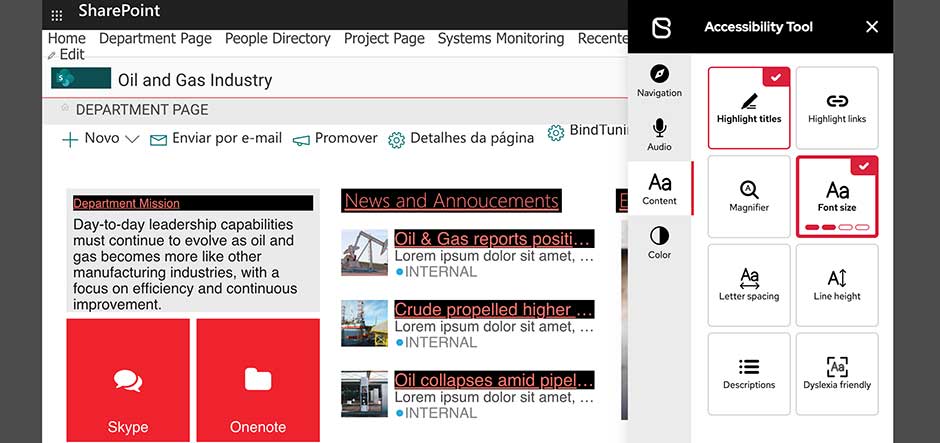The image size is (940, 443).
Task: Open the Onenote tile
Action: point(258,380)
